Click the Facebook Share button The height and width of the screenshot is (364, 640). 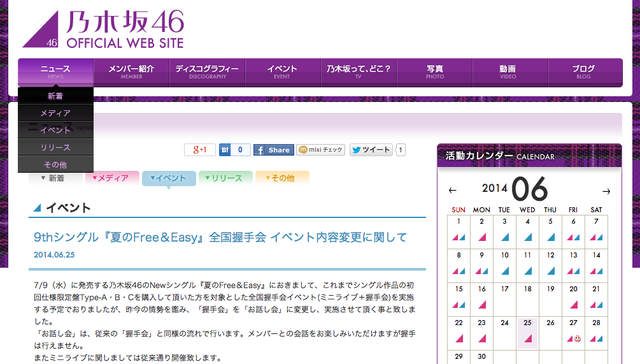coord(273,150)
